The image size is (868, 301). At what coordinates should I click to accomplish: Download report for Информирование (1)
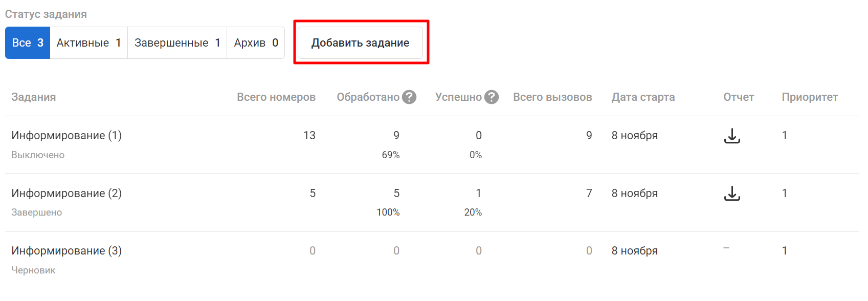tap(732, 136)
